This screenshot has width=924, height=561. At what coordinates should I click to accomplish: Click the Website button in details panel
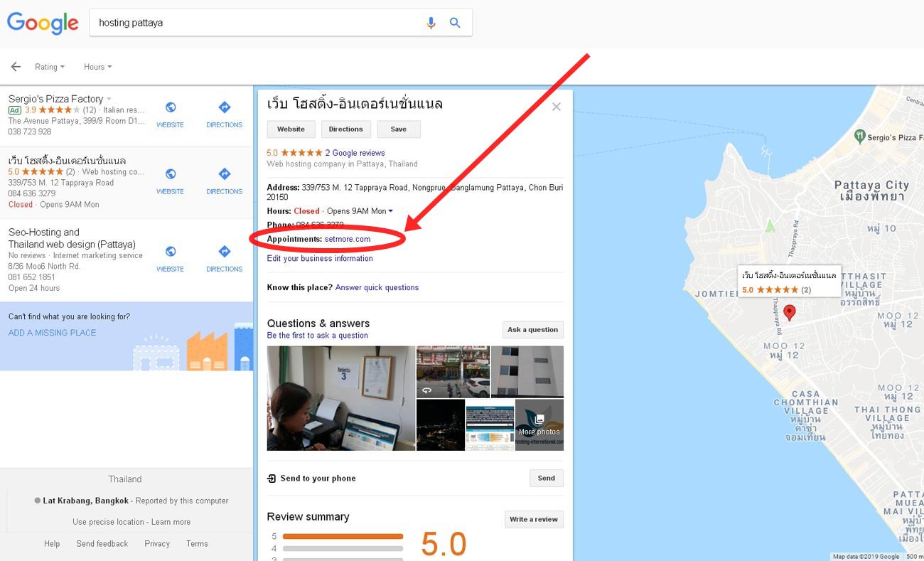coord(291,129)
